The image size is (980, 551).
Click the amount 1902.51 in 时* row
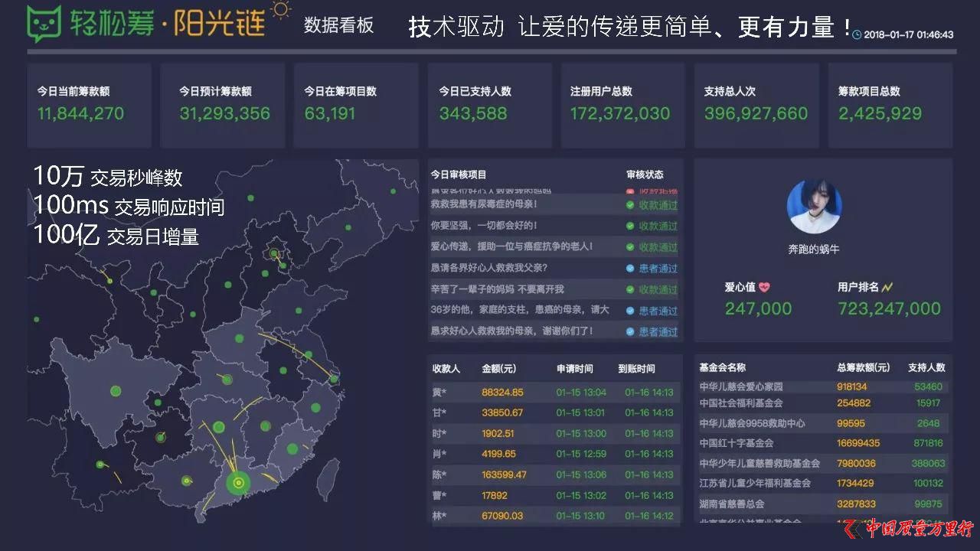pos(498,434)
